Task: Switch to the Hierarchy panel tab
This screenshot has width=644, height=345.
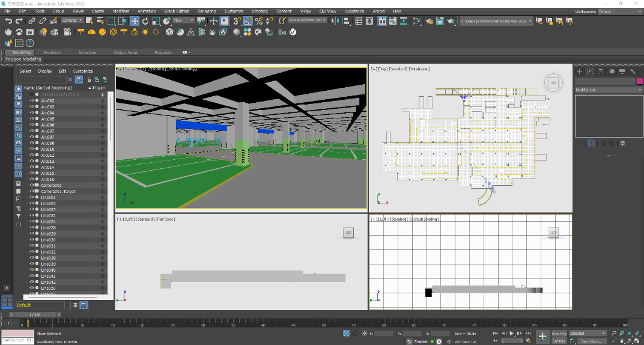Action: [600, 72]
